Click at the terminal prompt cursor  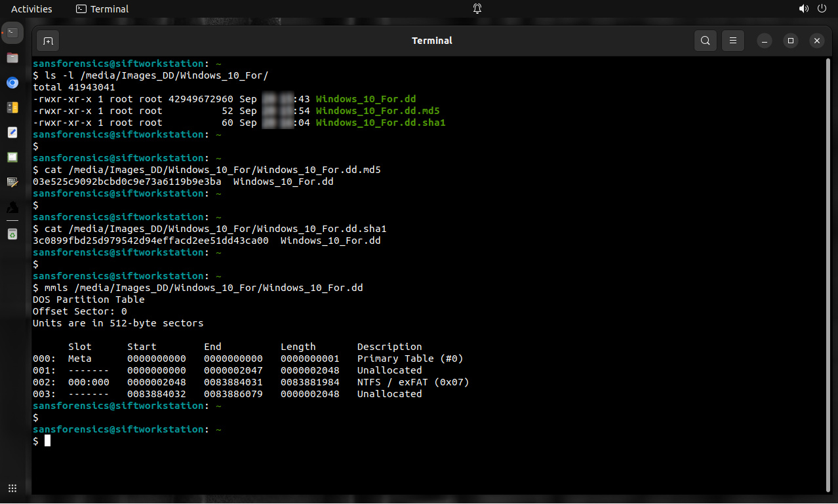47,441
